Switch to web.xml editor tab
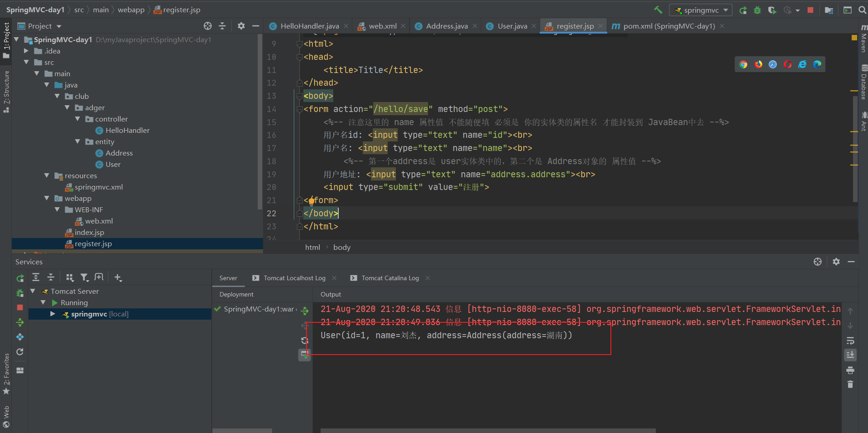The image size is (868, 433). [x=382, y=26]
